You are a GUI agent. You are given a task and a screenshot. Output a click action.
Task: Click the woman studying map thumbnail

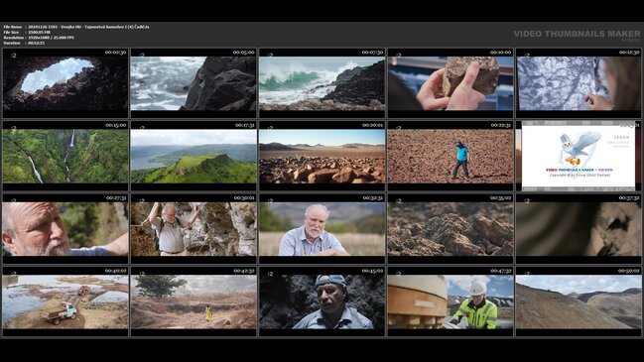pos(579,83)
